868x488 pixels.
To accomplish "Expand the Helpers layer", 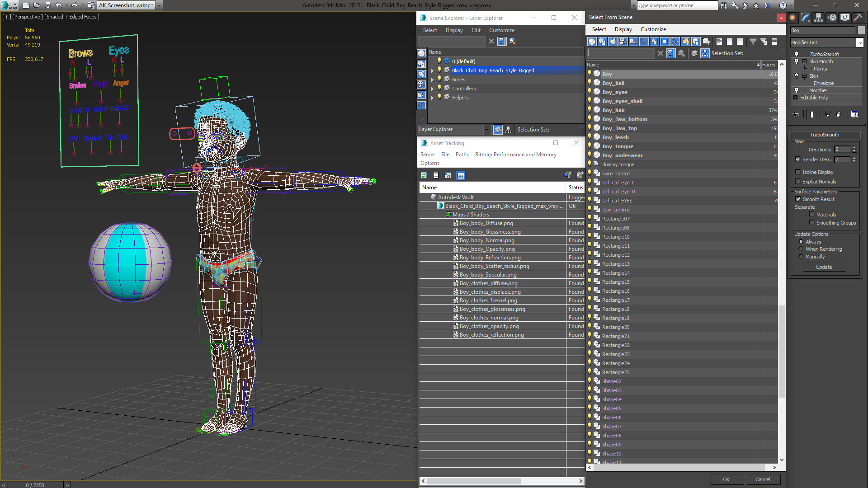I will (432, 98).
